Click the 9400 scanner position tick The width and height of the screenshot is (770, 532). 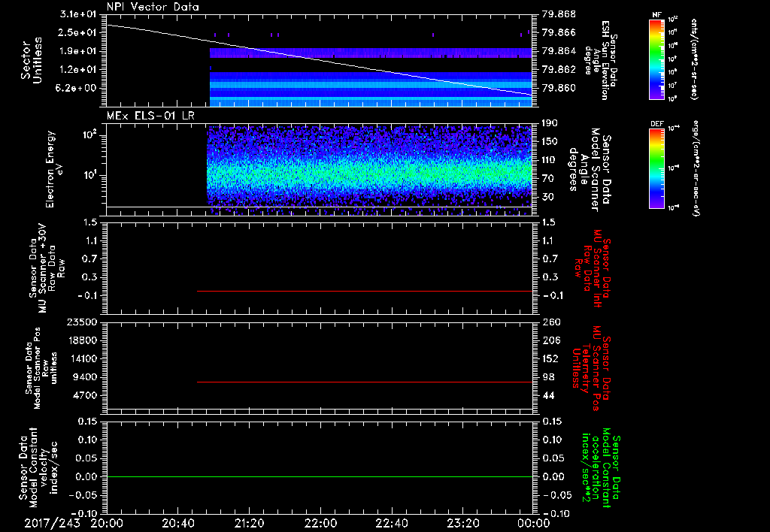click(x=84, y=377)
